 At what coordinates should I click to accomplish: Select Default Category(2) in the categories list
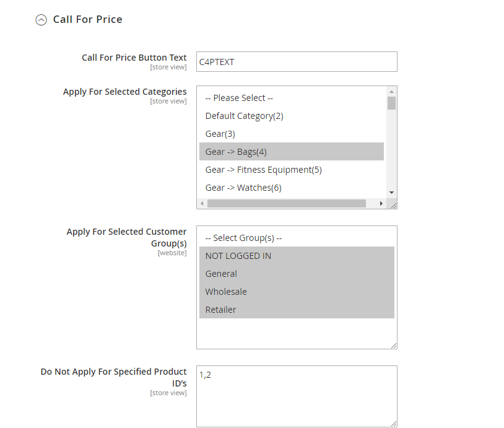(292, 116)
